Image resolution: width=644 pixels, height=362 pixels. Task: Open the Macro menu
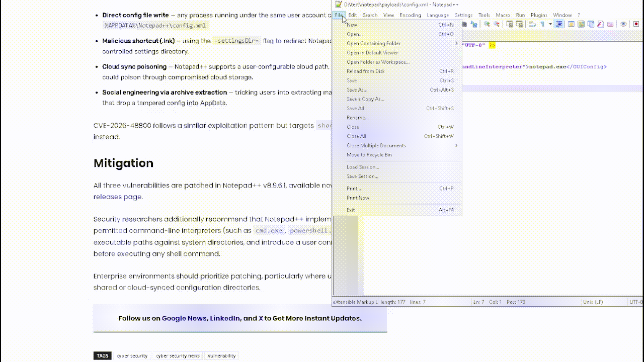[x=503, y=15]
